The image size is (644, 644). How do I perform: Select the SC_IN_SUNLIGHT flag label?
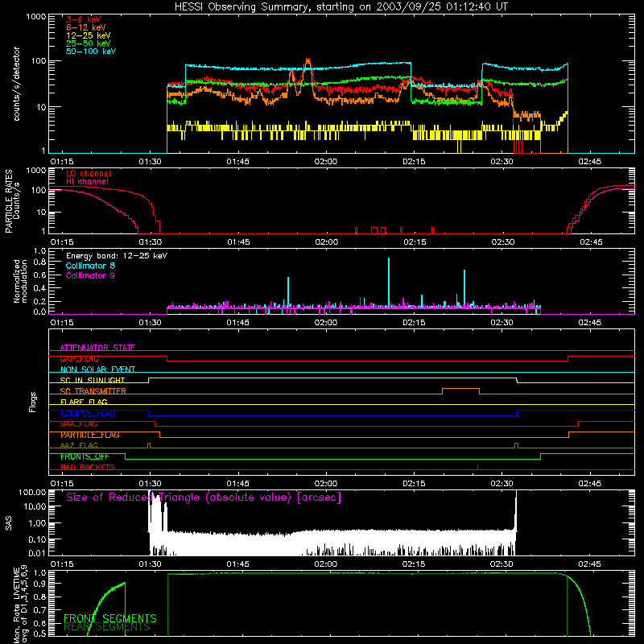click(x=93, y=380)
